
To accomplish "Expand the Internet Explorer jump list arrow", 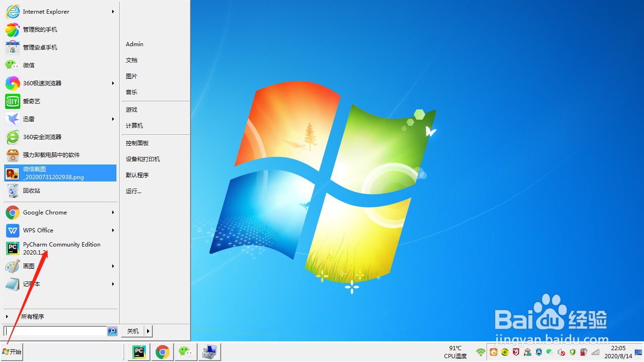I will pyautogui.click(x=113, y=11).
